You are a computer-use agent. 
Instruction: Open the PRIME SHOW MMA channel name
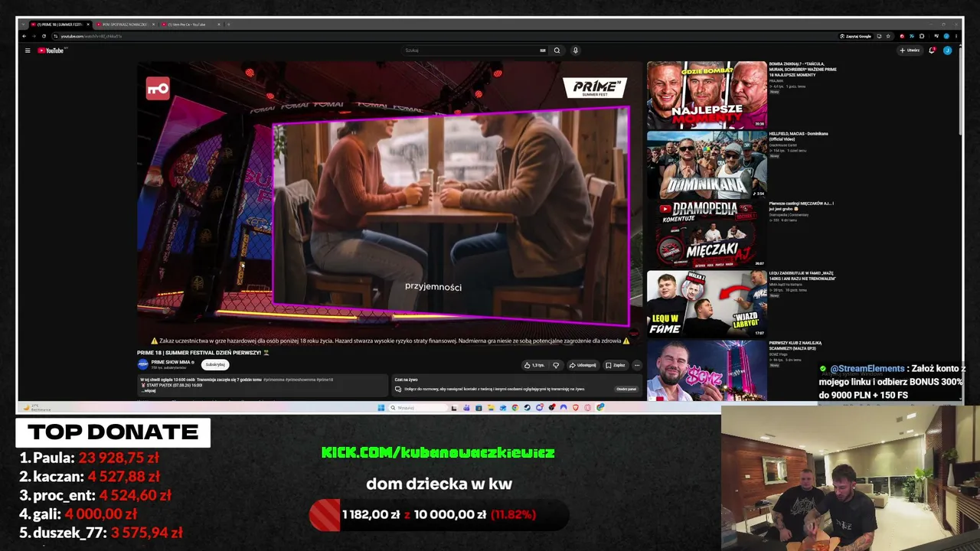click(x=170, y=362)
